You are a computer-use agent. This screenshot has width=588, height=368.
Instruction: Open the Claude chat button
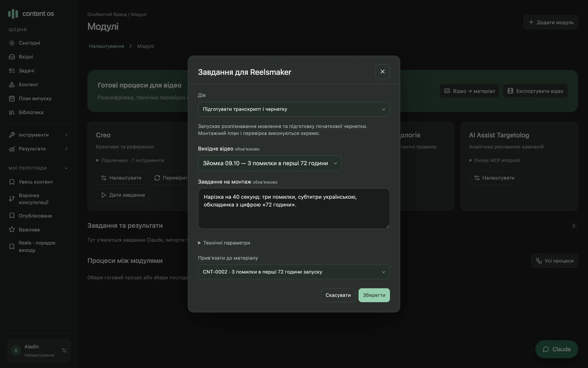point(556,349)
